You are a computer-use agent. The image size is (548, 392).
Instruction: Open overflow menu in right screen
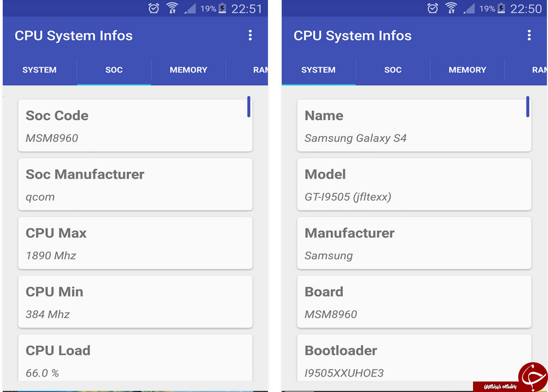tap(529, 35)
